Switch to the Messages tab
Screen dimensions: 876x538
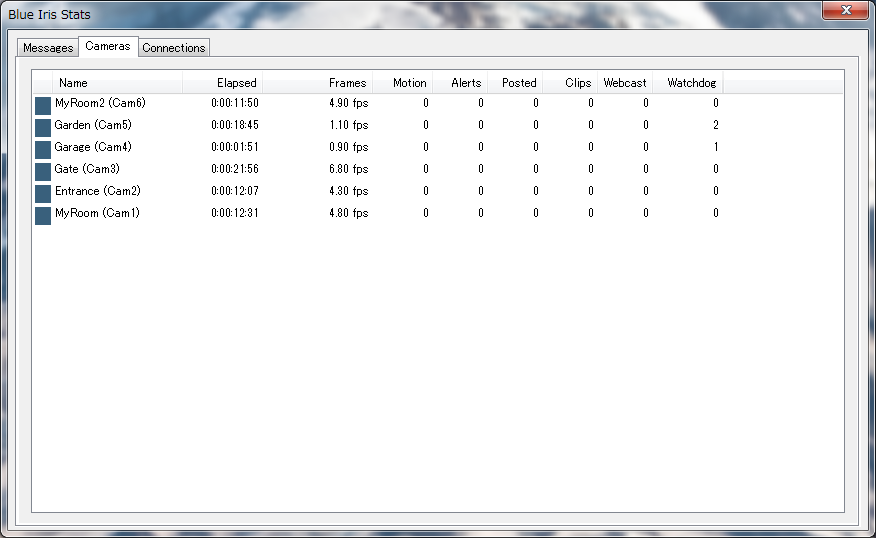tap(48, 47)
